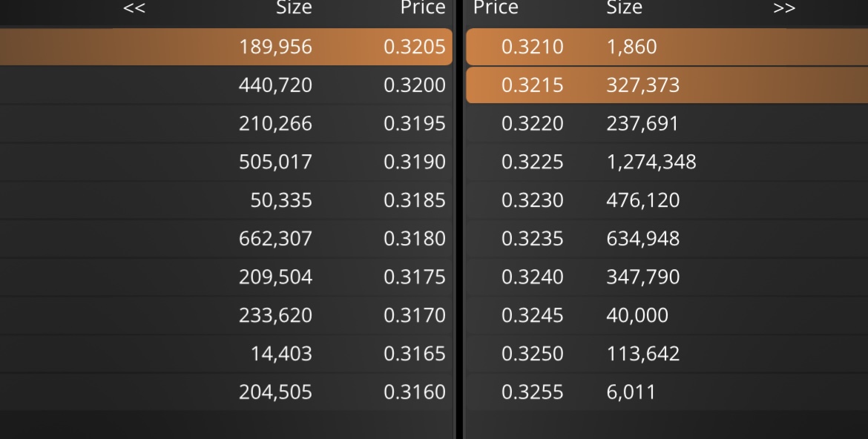Click bid price 0.3165
The image size is (868, 439).
[415, 353]
